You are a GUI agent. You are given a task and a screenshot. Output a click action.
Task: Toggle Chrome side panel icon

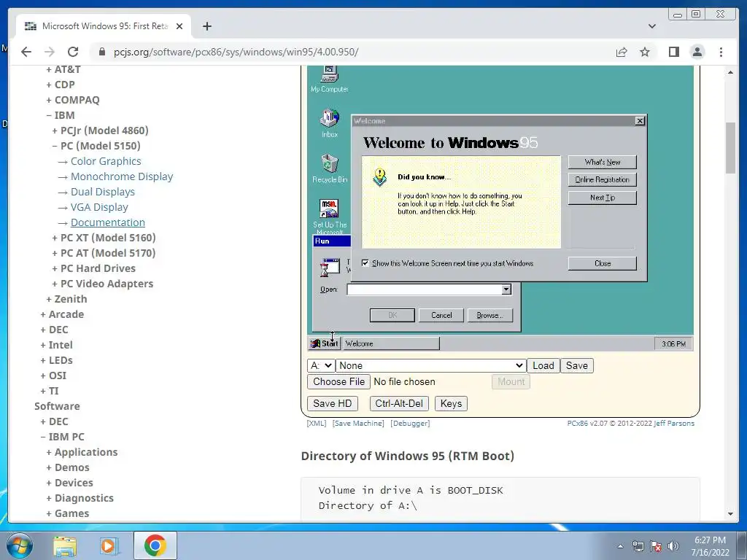tap(673, 52)
